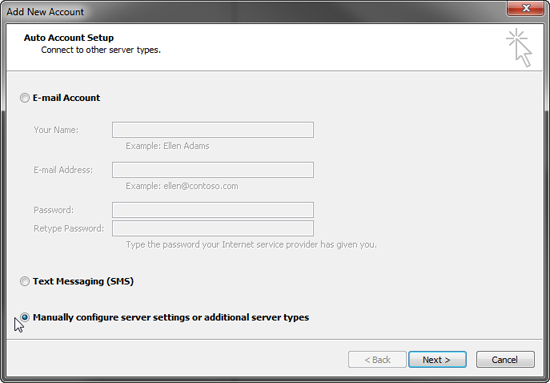Screen dimensions: 550x383
Task: Click the "Your Name:" label
Action: click(x=56, y=130)
